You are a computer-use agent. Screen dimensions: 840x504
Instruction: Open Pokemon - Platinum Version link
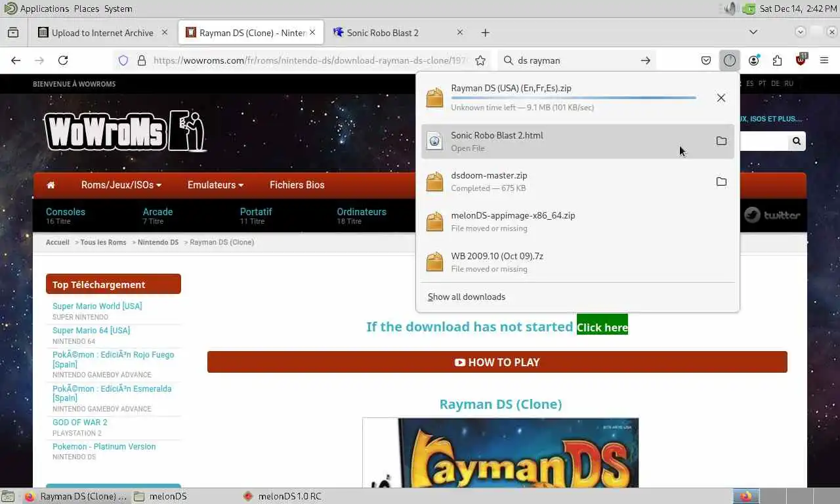point(104,446)
